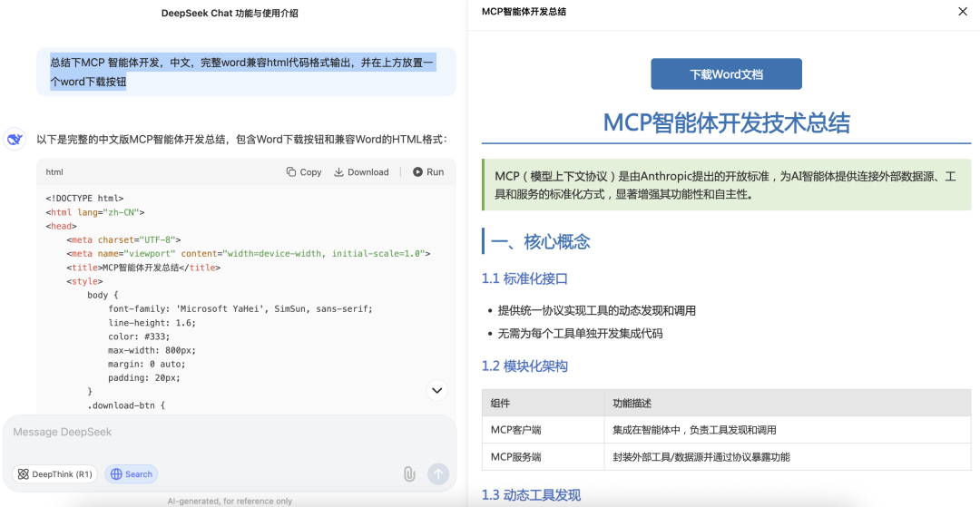
Task: Click the 1.2 模块化架构 subheading
Action: tap(525, 366)
